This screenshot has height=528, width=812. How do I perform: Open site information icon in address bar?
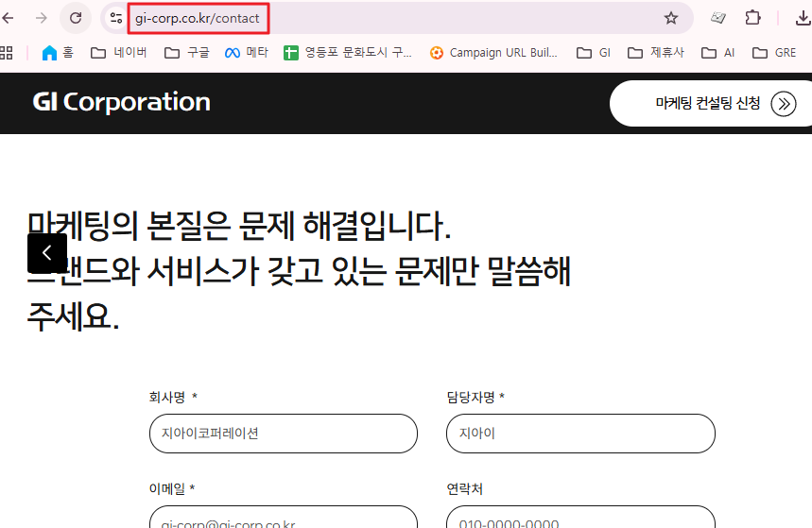(x=116, y=18)
